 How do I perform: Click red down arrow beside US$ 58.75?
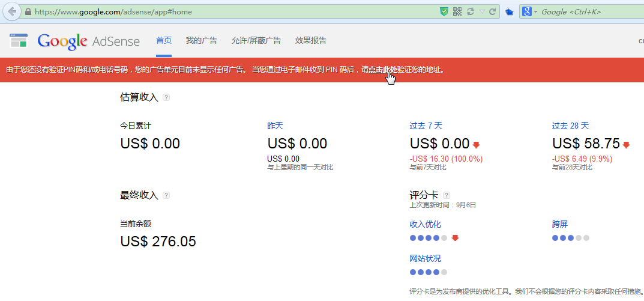[x=627, y=145]
